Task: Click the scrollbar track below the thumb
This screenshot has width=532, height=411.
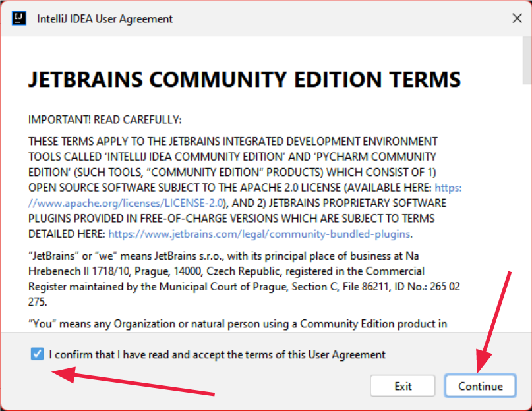Action: point(526,198)
